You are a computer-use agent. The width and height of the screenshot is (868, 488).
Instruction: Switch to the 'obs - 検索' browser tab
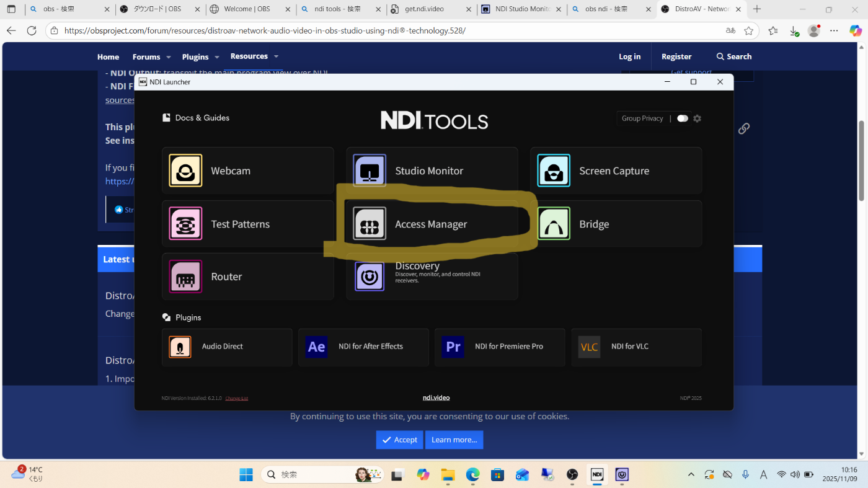(71, 9)
